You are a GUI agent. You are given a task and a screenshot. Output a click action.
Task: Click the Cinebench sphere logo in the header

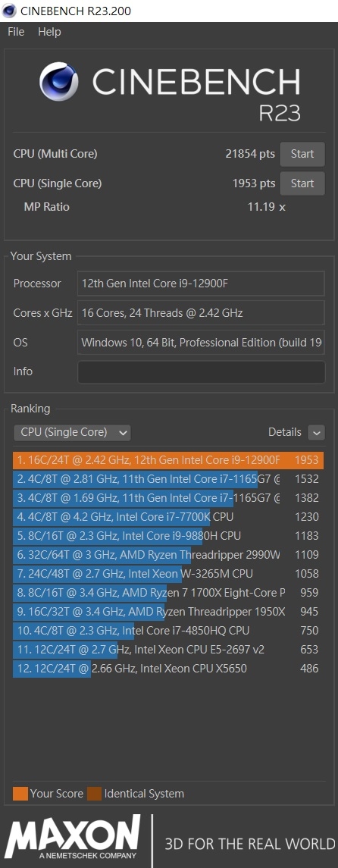tap(58, 82)
